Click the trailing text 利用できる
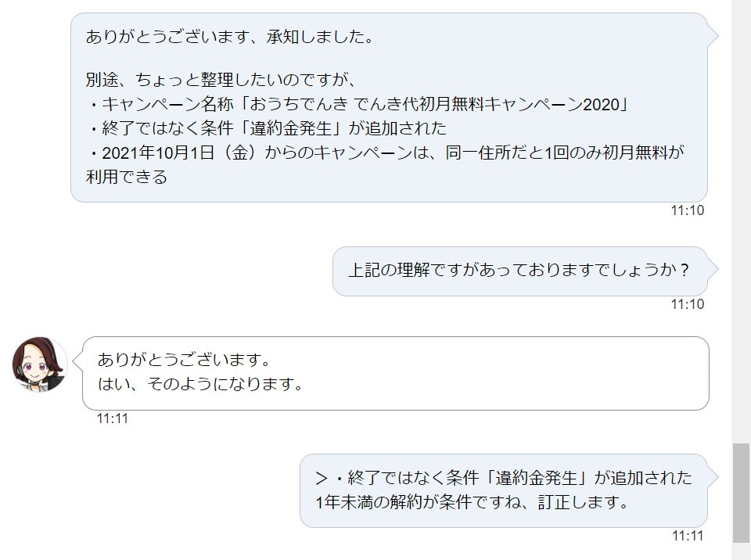This screenshot has width=751, height=560. (x=127, y=177)
